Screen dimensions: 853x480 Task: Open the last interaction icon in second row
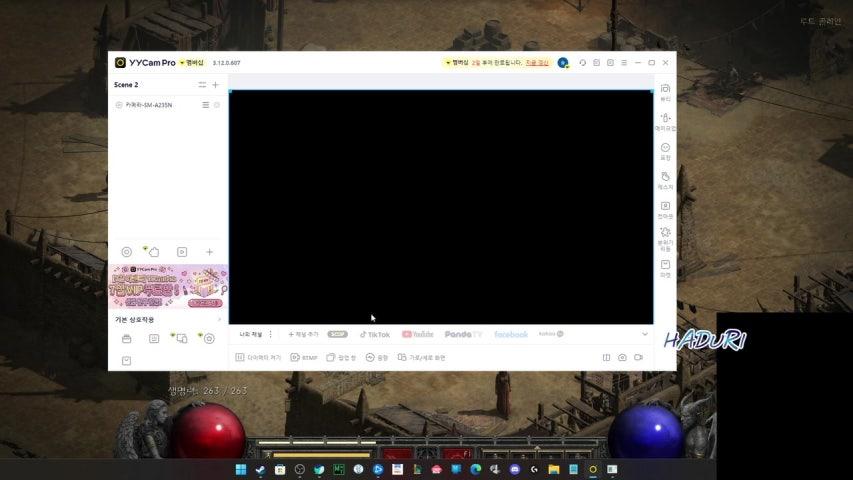126,361
